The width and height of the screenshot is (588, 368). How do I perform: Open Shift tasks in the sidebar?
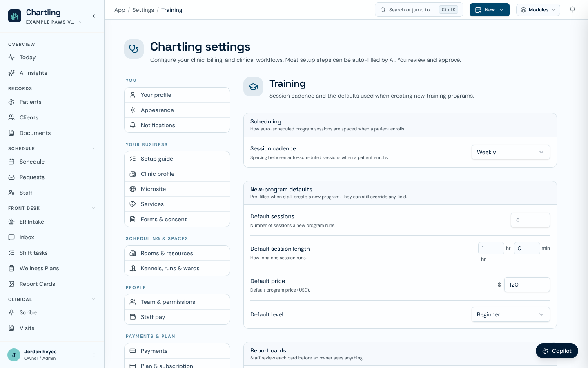(52, 253)
